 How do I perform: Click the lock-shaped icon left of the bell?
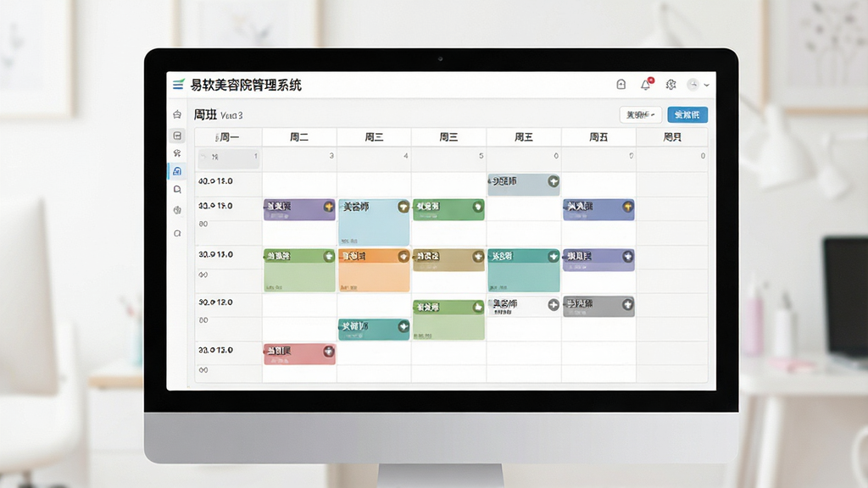[x=621, y=84]
